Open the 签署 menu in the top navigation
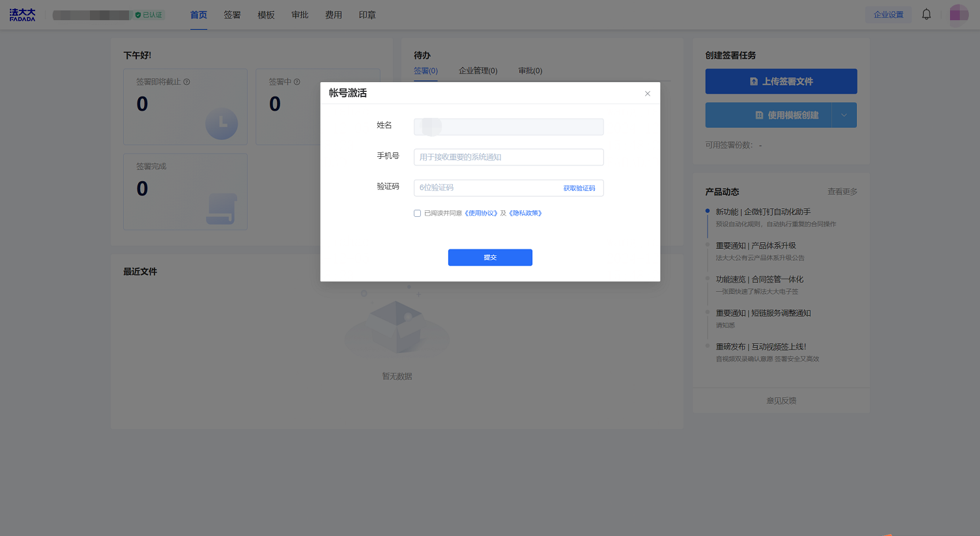Image resolution: width=980 pixels, height=536 pixels. (232, 15)
